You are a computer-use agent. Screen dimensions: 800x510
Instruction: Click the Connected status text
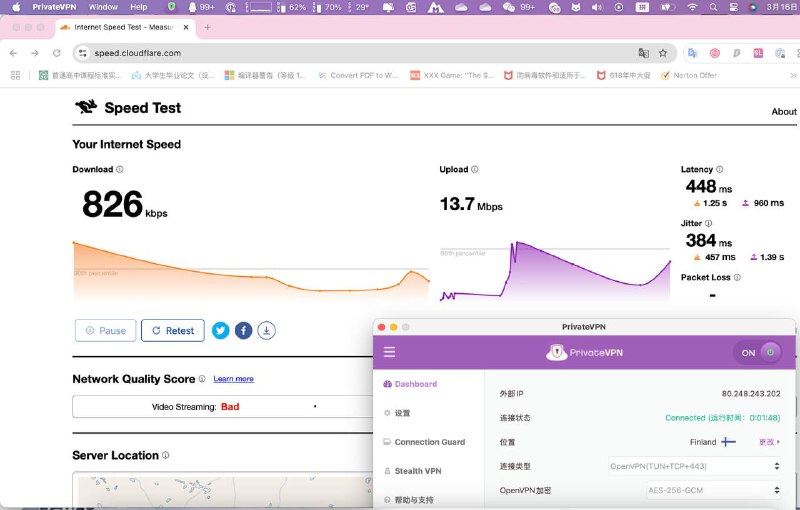coord(722,418)
